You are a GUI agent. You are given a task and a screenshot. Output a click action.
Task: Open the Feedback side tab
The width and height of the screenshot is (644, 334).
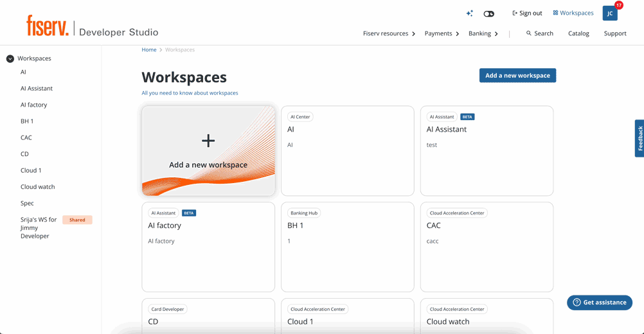(640, 138)
